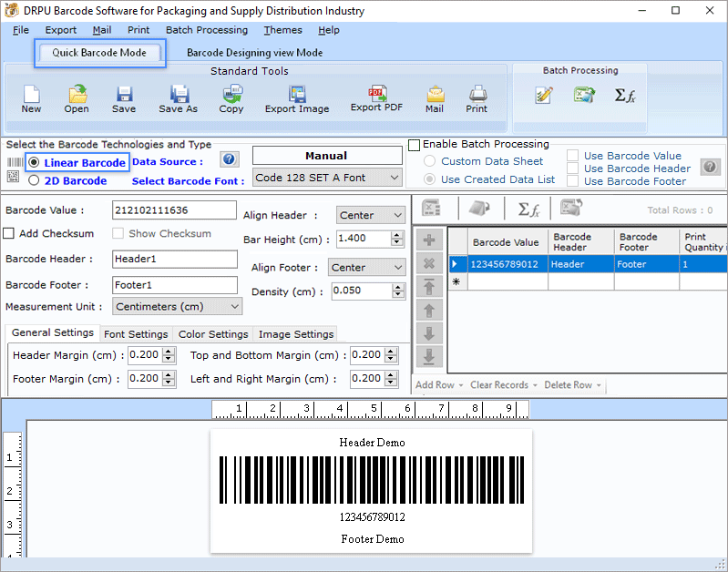Click the Save icon in Standard Tools
This screenshot has height=572, width=728.
point(124,94)
